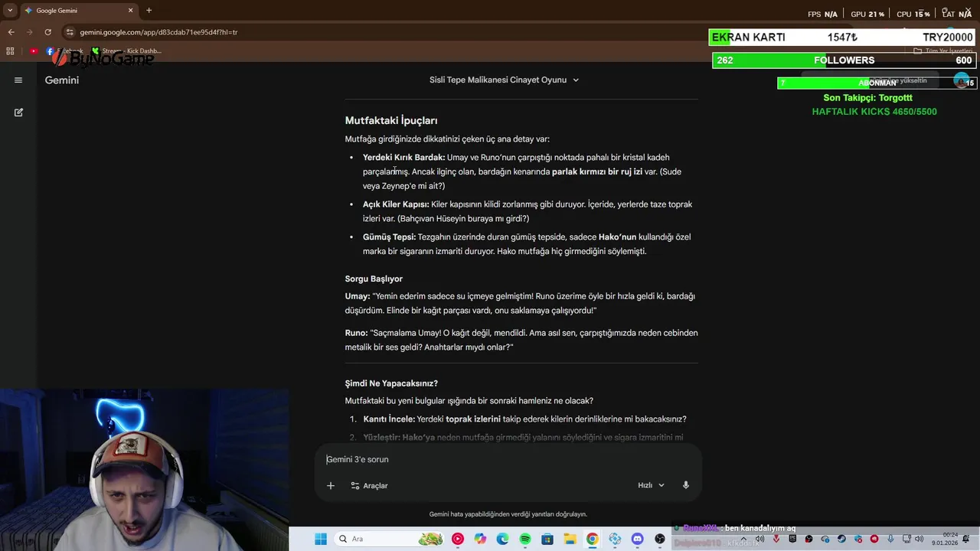Close the Google Gemini tab
This screenshot has height=551, width=980.
pos(130,11)
